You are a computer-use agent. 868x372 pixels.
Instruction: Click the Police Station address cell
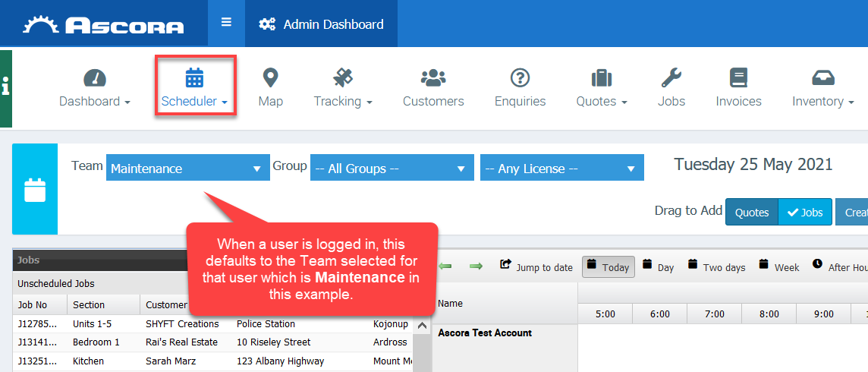(x=266, y=324)
